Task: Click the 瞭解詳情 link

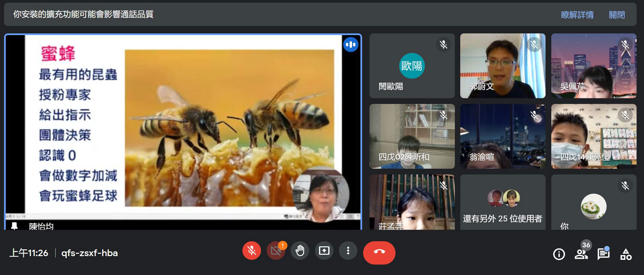Action: [x=577, y=15]
